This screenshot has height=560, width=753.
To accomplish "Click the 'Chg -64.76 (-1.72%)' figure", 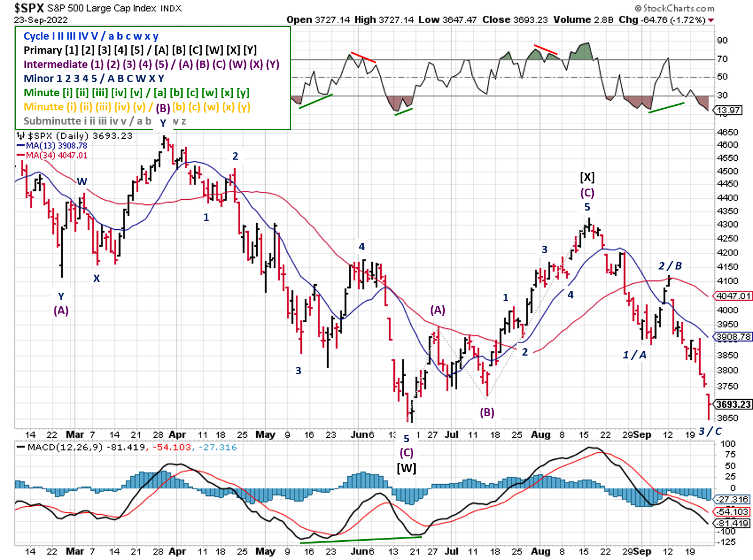I will tap(662, 20).
